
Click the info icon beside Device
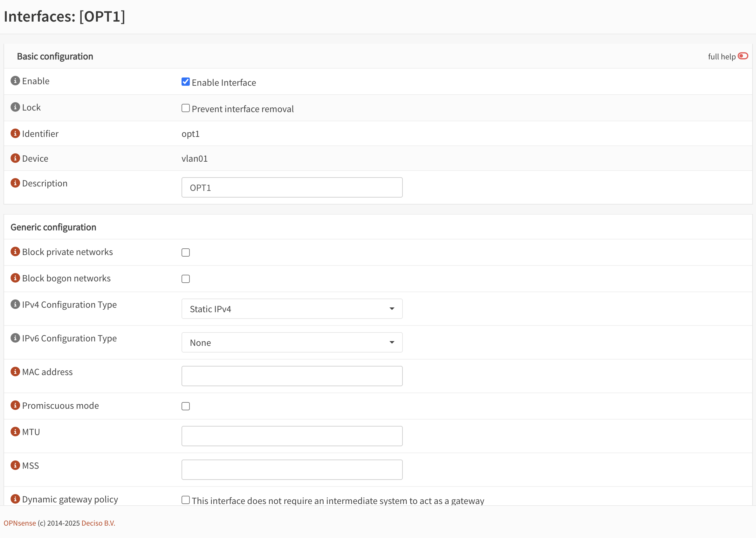click(x=15, y=158)
